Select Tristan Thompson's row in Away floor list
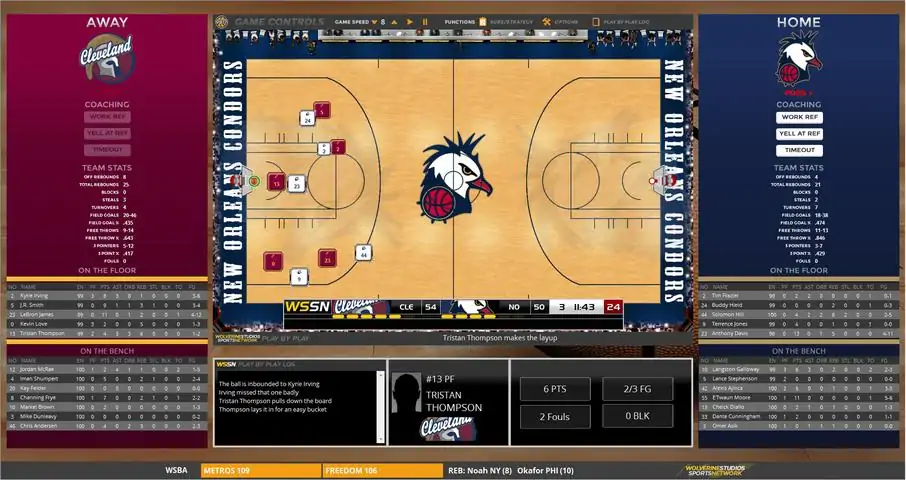 (x=107, y=333)
